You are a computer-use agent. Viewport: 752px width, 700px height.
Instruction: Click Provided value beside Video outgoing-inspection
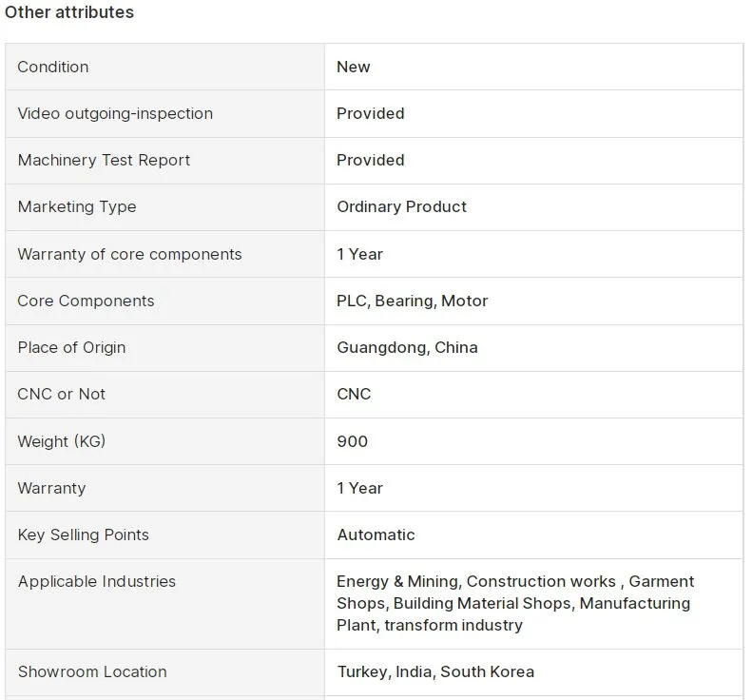click(x=371, y=113)
